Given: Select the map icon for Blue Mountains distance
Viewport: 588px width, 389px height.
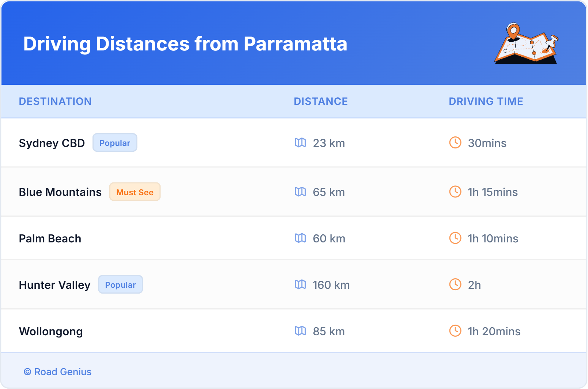Looking at the screenshot, I should (301, 192).
